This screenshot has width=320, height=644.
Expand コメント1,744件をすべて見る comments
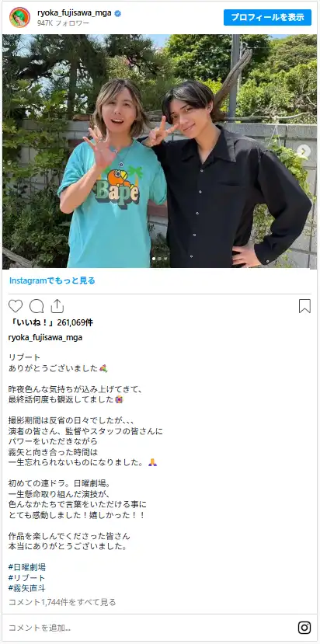[x=62, y=602]
